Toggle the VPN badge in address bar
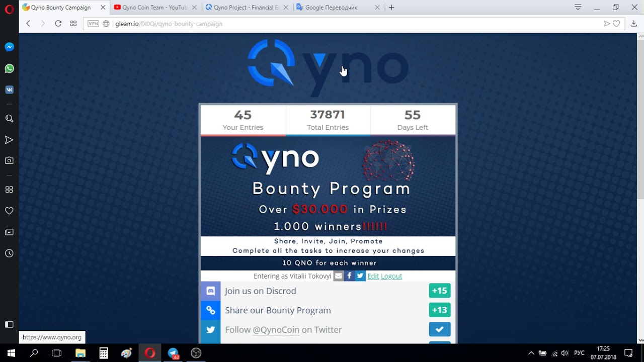The height and width of the screenshot is (362, 644). pyautogui.click(x=93, y=24)
